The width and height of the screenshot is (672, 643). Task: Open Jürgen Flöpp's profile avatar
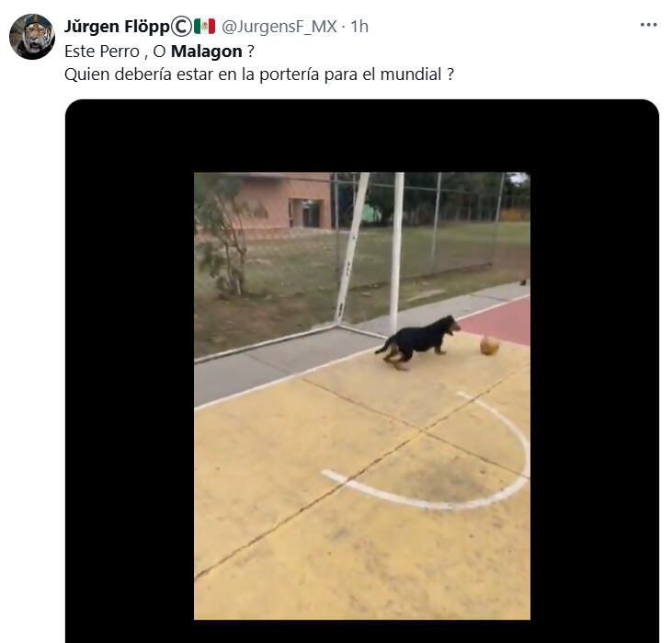tap(32, 37)
